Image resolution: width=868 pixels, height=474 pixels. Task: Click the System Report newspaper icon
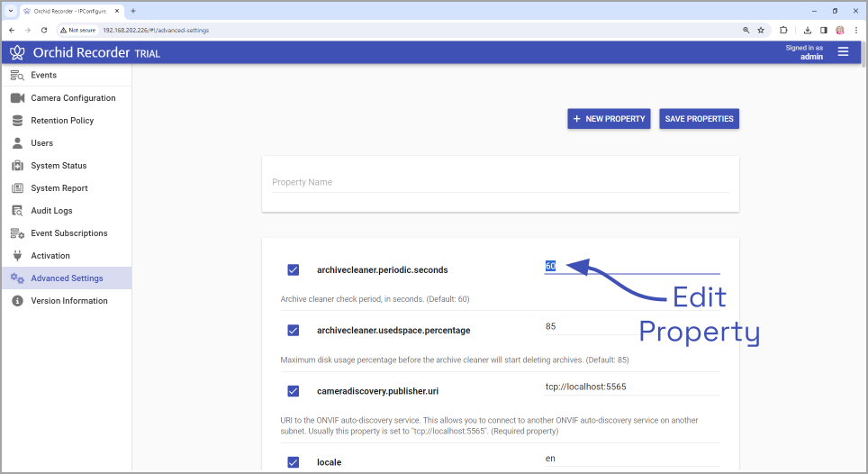17,188
